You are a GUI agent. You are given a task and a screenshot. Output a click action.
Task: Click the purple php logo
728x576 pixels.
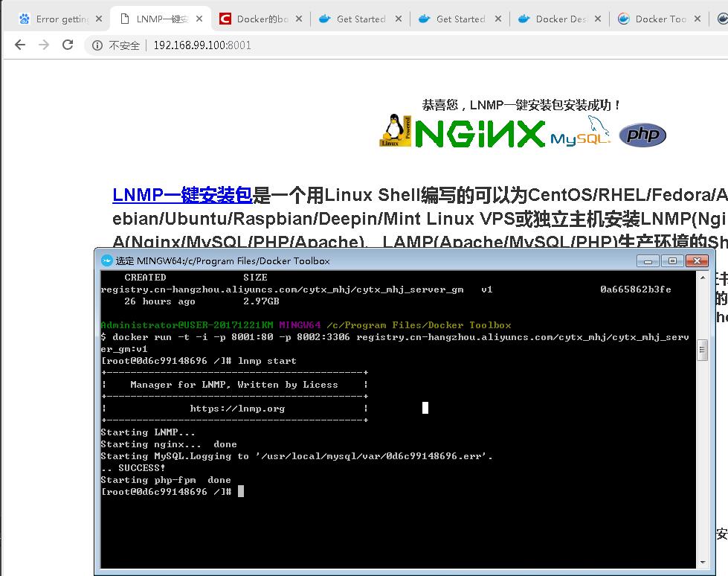[642, 135]
